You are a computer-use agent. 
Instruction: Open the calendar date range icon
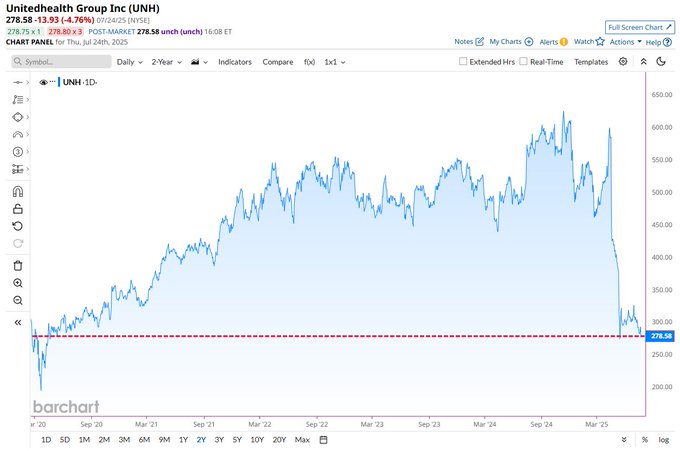tap(323, 440)
